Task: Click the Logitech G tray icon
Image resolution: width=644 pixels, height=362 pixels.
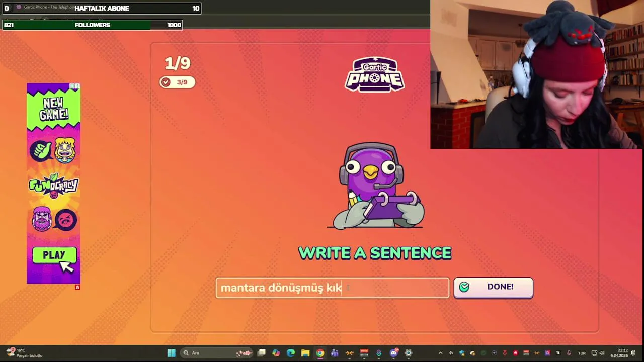Action: (x=451, y=353)
